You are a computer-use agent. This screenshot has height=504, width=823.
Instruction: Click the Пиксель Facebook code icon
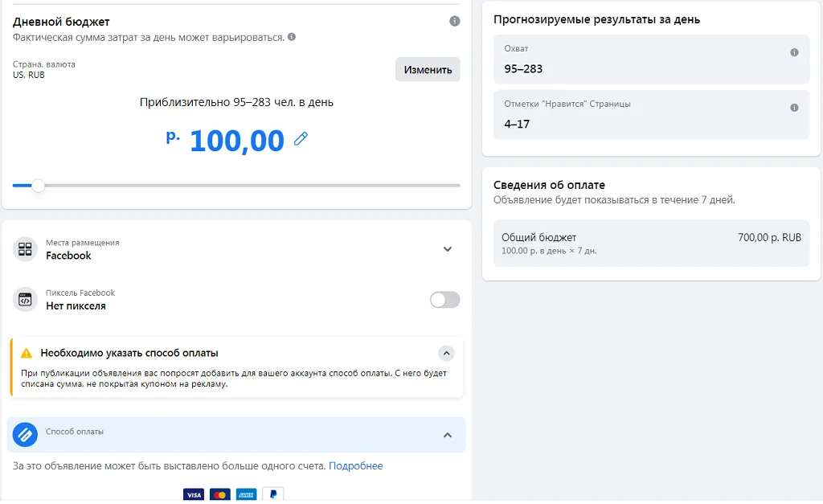pos(25,300)
